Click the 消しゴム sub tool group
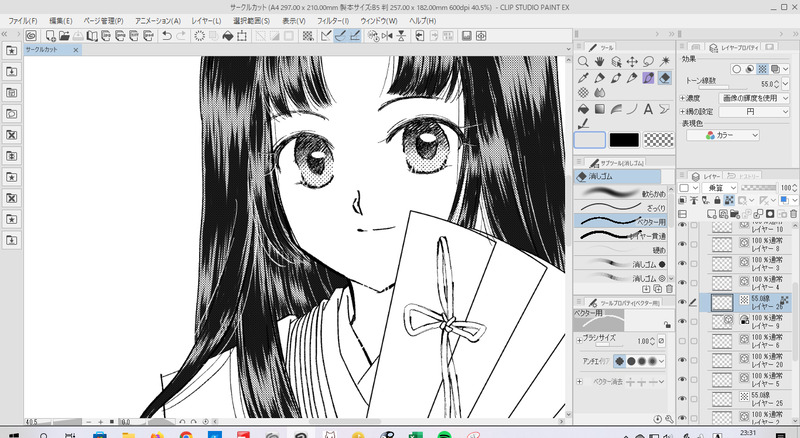Viewport: 800px width, 438px height. tap(617, 177)
